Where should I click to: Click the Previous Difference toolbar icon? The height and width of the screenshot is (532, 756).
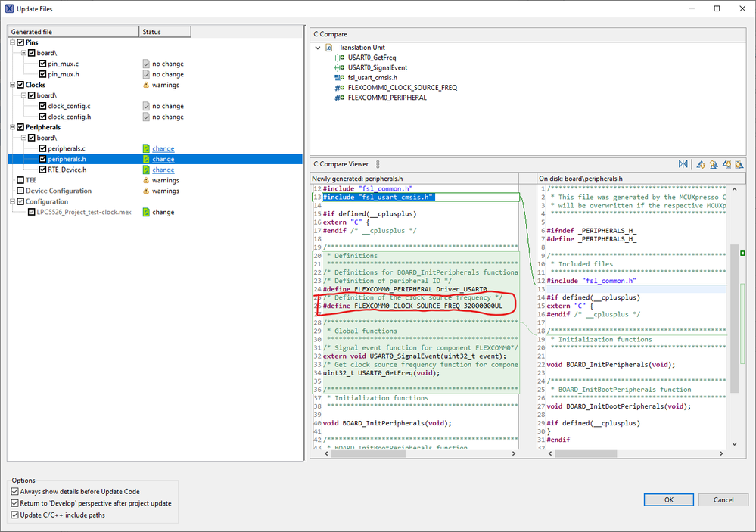click(x=714, y=164)
